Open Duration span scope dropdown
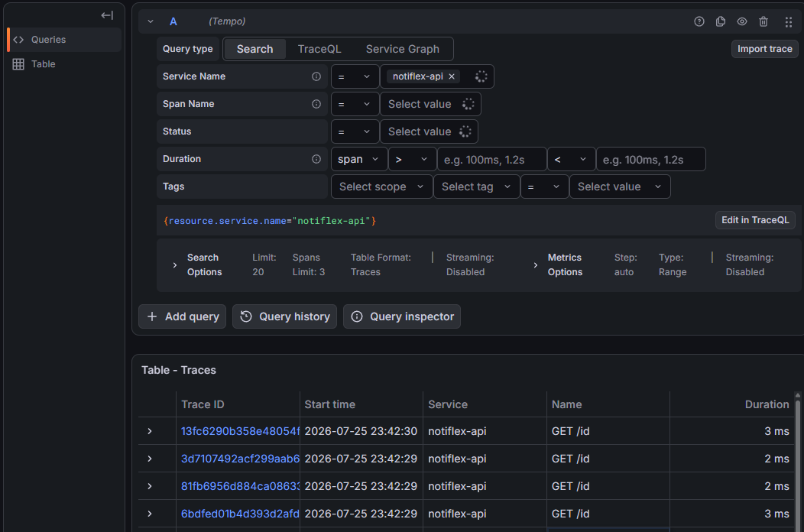Screen dimensions: 804x532 (x=359, y=160)
